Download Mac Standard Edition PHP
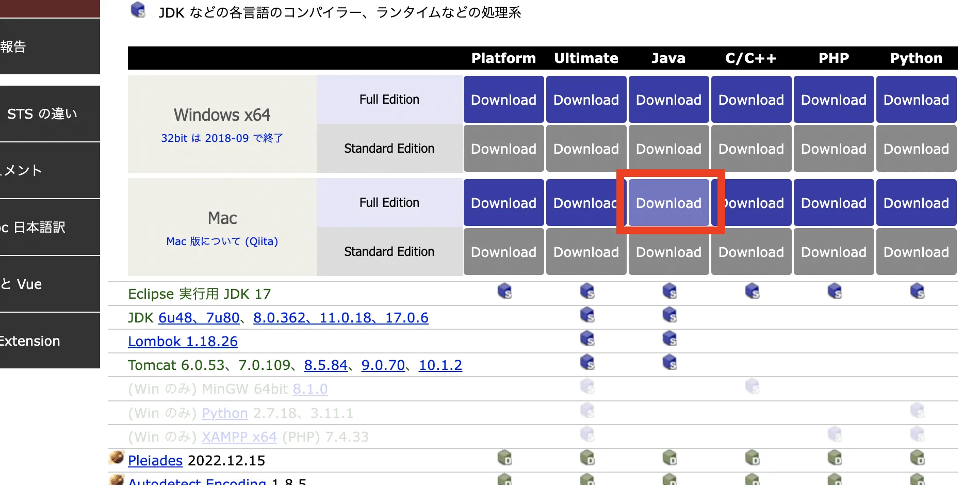This screenshot has width=980, height=485. click(834, 252)
